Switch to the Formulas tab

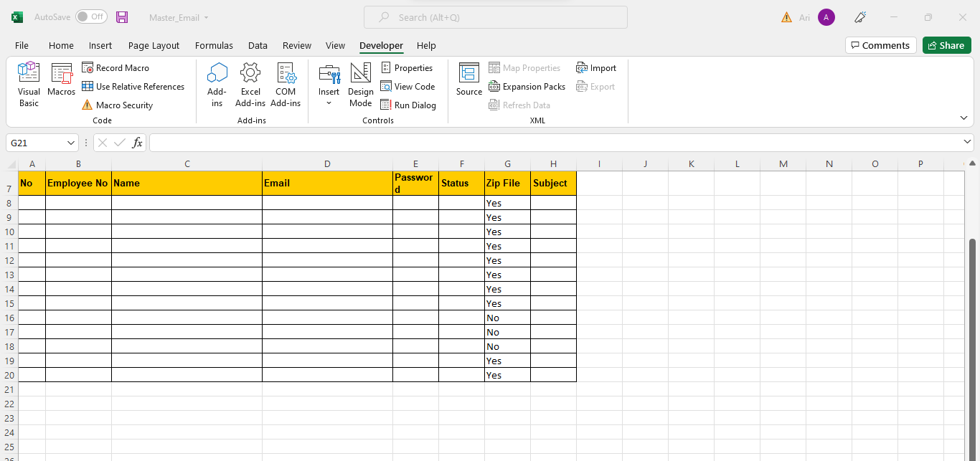tap(214, 45)
